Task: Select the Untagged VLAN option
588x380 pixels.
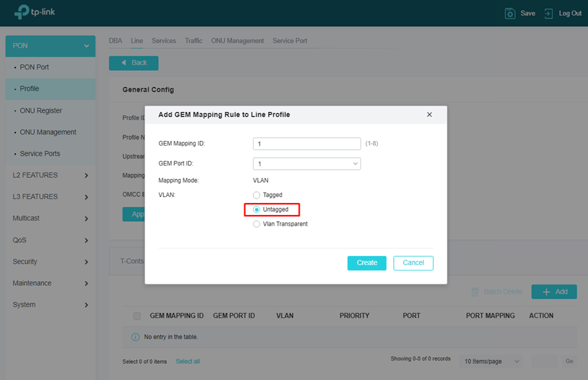Action: click(257, 210)
